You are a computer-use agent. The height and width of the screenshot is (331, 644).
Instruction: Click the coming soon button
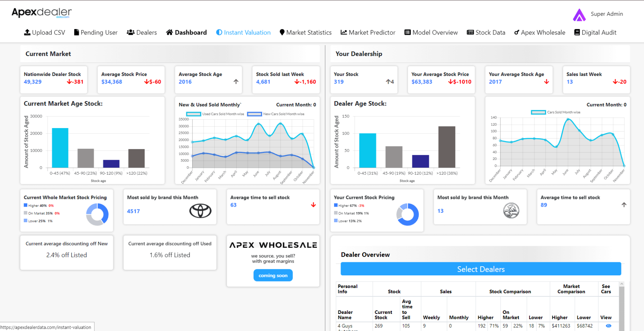[273, 276]
